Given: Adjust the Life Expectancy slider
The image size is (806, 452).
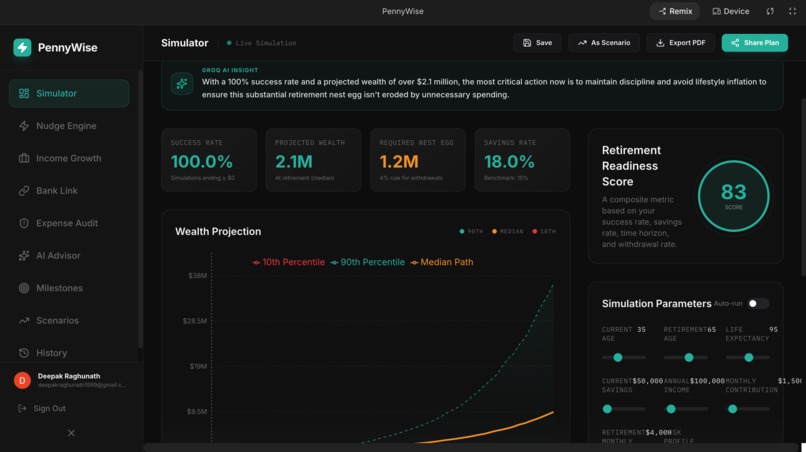Looking at the screenshot, I should point(747,357).
